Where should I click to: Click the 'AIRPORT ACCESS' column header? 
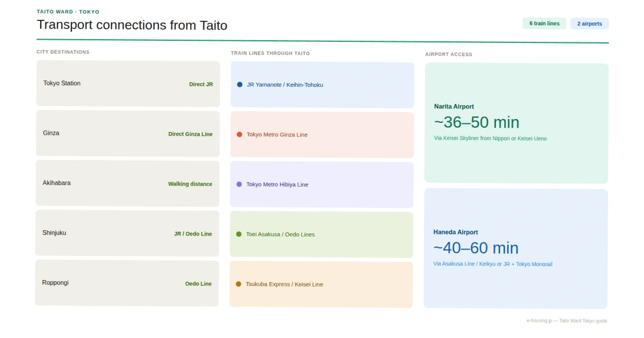[x=449, y=54]
